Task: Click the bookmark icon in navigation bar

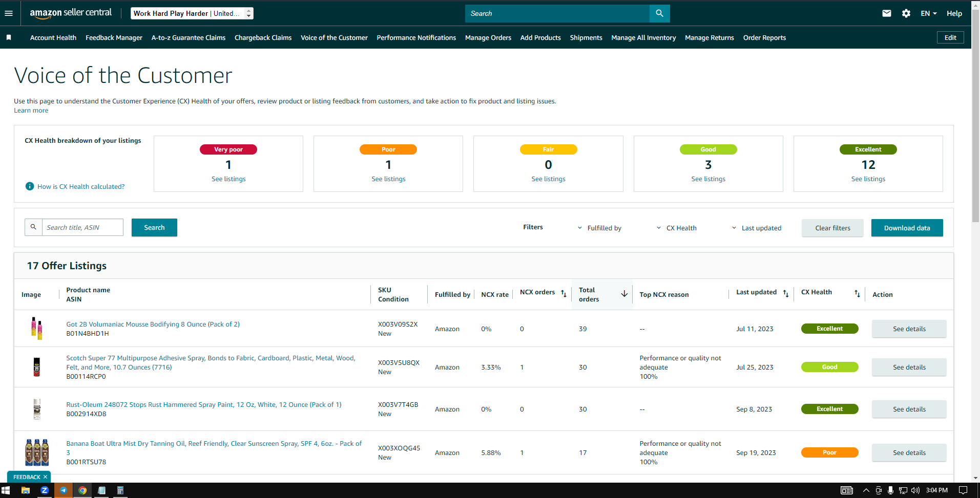Action: point(9,37)
